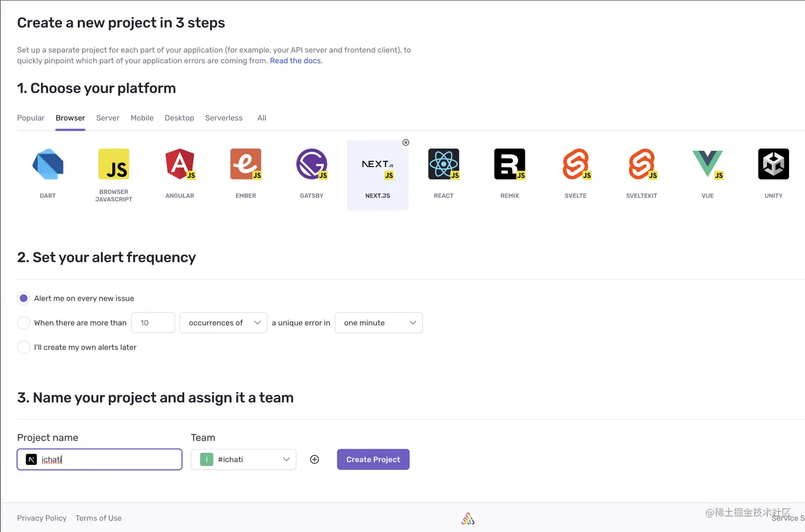Switch to the Browser platform tab
805x532 pixels.
pos(70,118)
